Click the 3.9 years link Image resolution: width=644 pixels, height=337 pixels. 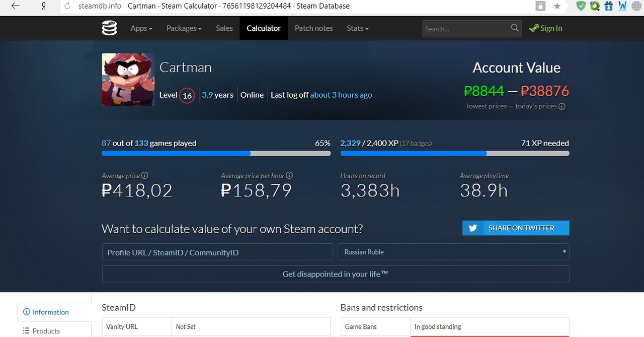point(217,95)
